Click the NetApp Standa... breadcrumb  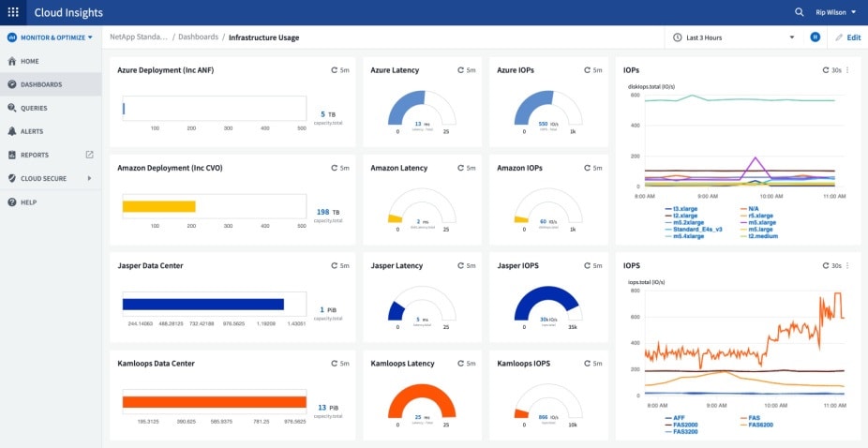pyautogui.click(x=139, y=37)
